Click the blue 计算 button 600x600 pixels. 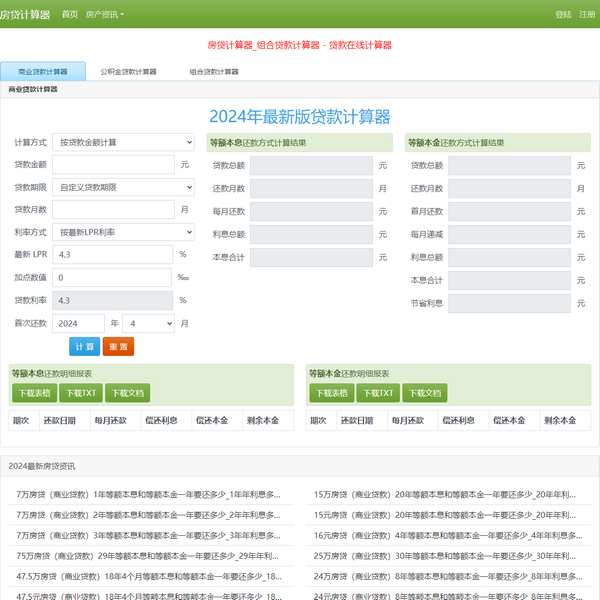(x=84, y=346)
